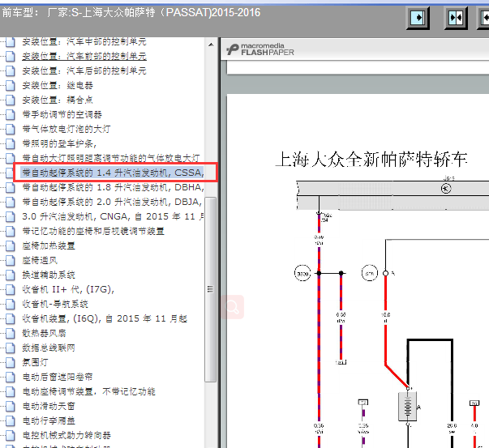489x448 pixels.
Task: Click the expand-panel right arrow toolbar button
Action: coord(418,18)
